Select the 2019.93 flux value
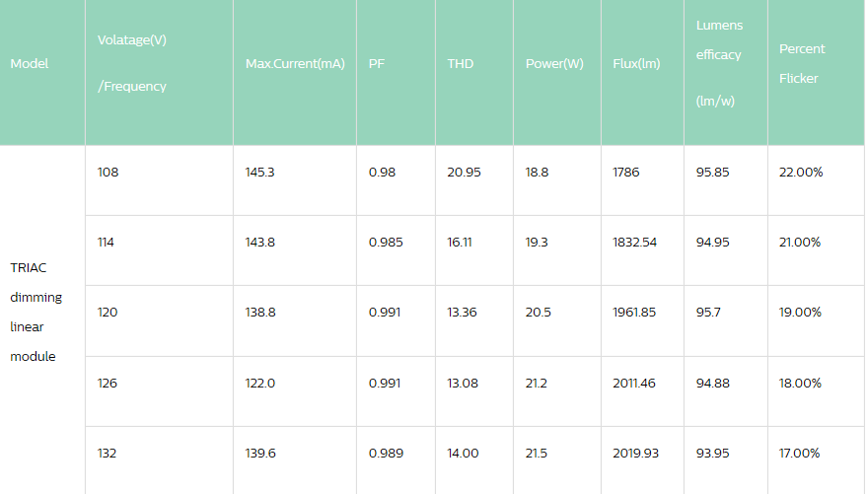 coord(635,454)
